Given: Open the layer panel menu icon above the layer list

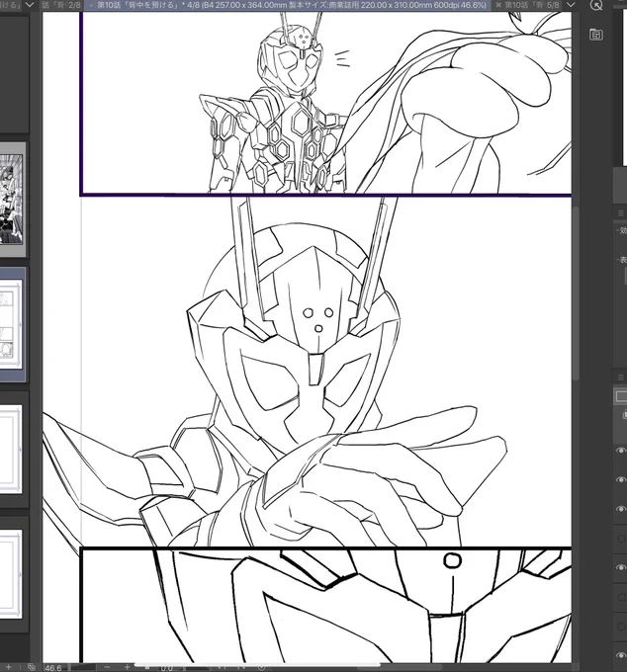Looking at the screenshot, I should tap(620, 378).
